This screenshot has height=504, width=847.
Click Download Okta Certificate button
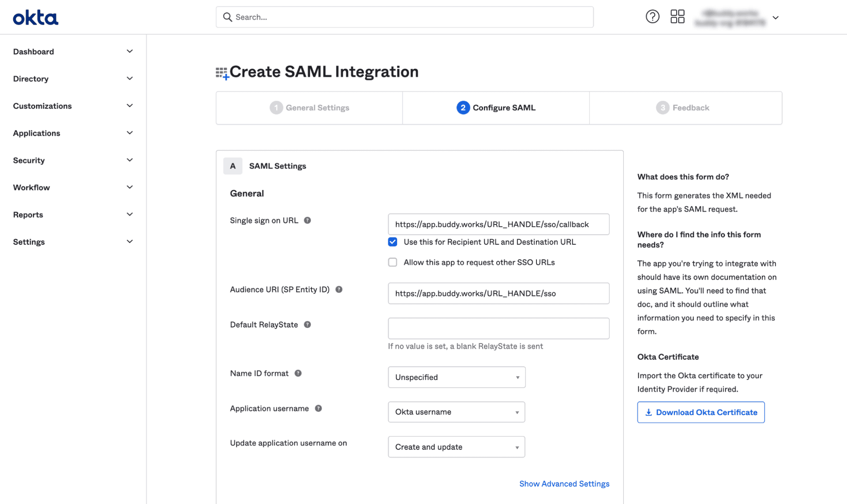click(701, 412)
